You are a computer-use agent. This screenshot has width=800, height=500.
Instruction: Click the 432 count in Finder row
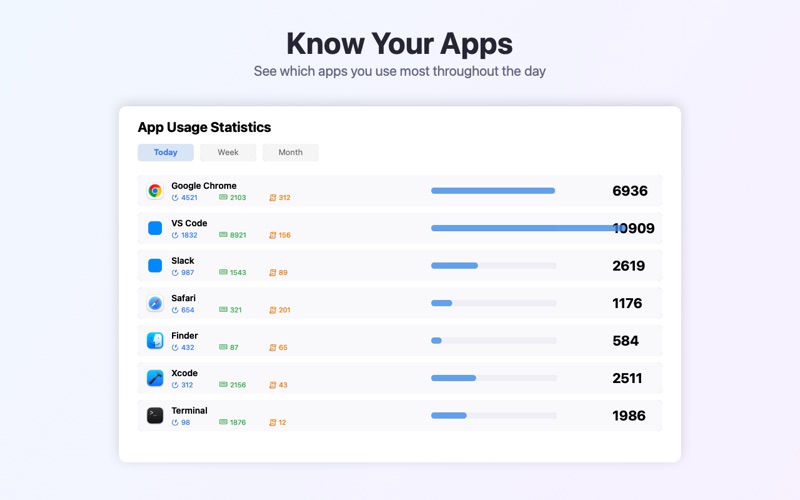[188, 347]
